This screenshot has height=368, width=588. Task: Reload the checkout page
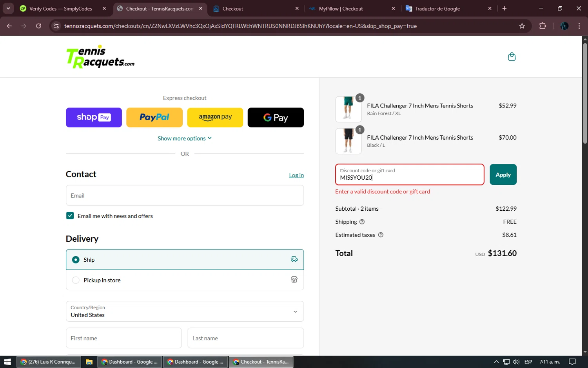(x=38, y=26)
